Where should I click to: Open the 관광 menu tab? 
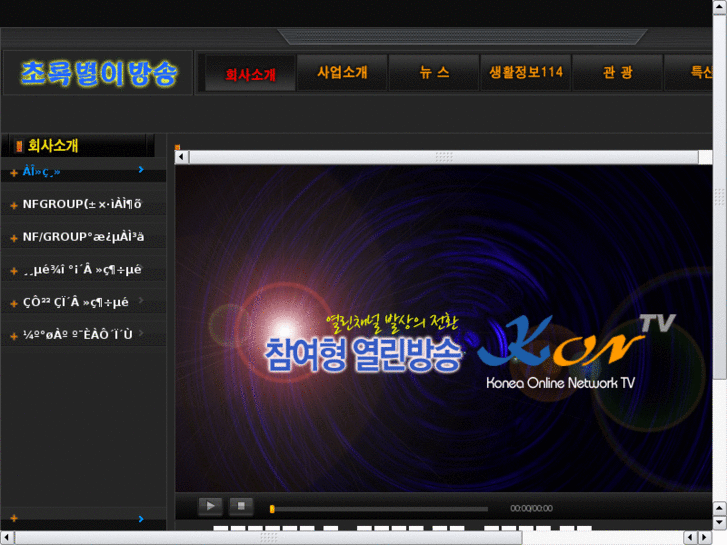618,72
